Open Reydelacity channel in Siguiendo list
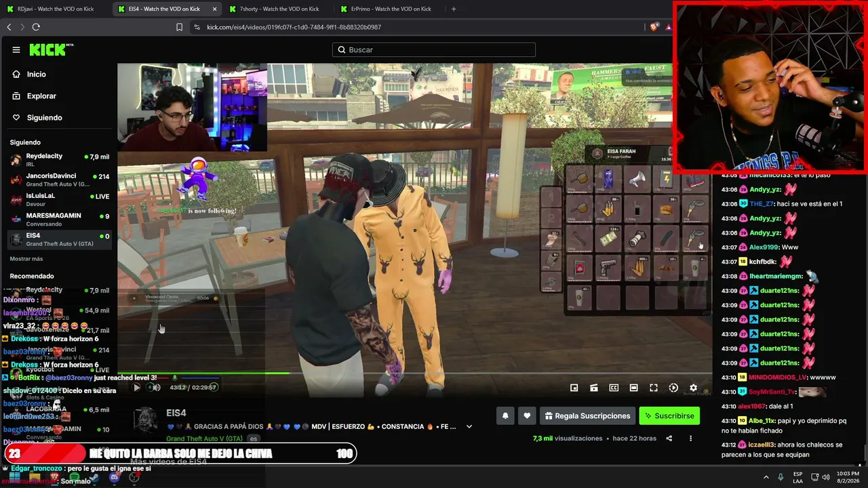This screenshot has height=488, width=868. pos(60,160)
